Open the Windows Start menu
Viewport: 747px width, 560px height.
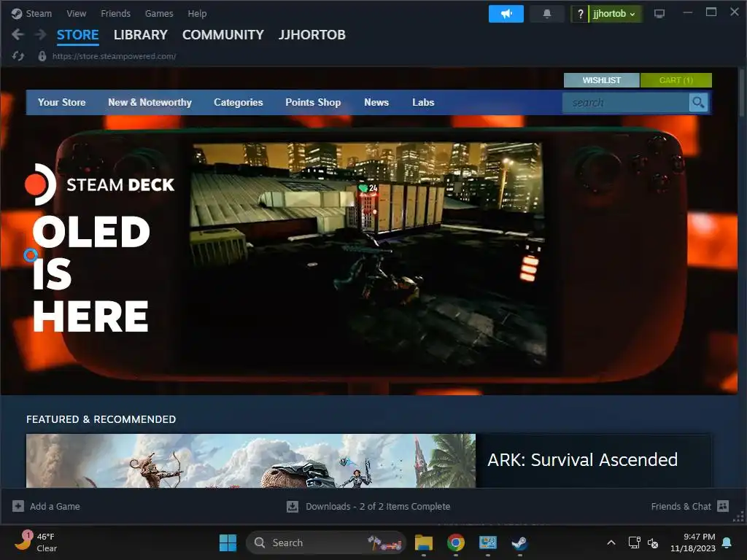pyautogui.click(x=228, y=542)
